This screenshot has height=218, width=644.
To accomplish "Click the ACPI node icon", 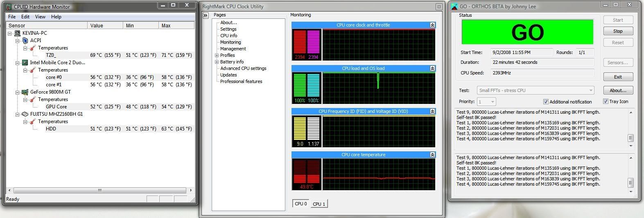I will click(x=25, y=40).
